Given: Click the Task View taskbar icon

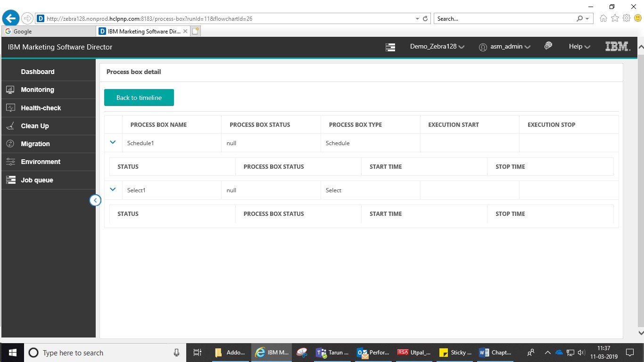Looking at the screenshot, I should click(x=198, y=353).
